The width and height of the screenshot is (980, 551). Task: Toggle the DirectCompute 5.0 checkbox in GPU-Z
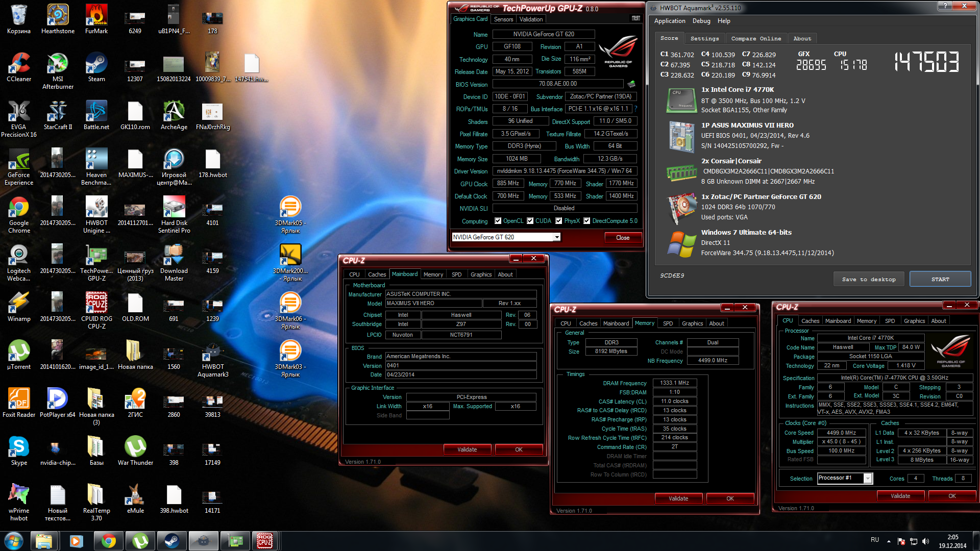click(x=587, y=221)
